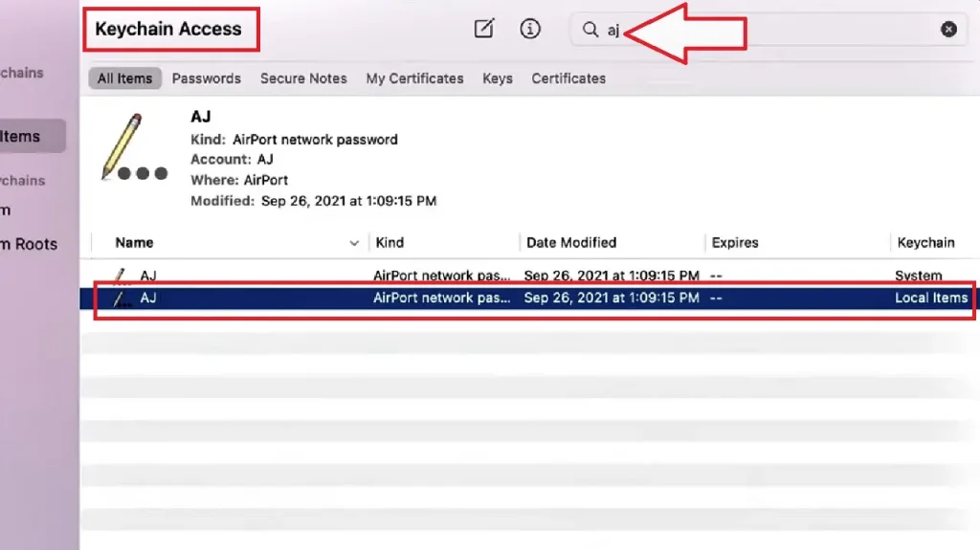Screen dimensions: 980x550
Task: Click inside the search field containing aj
Action: pyautogui.click(x=768, y=30)
